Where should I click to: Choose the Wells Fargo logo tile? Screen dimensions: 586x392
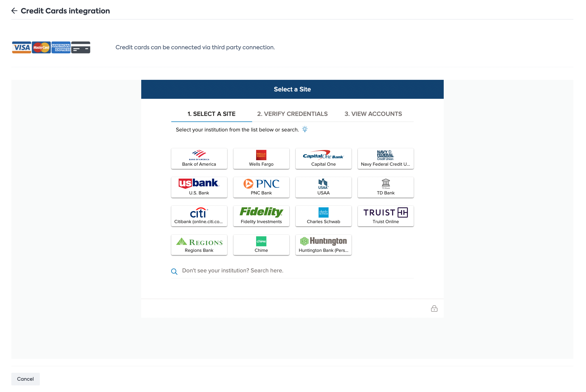[261, 158]
